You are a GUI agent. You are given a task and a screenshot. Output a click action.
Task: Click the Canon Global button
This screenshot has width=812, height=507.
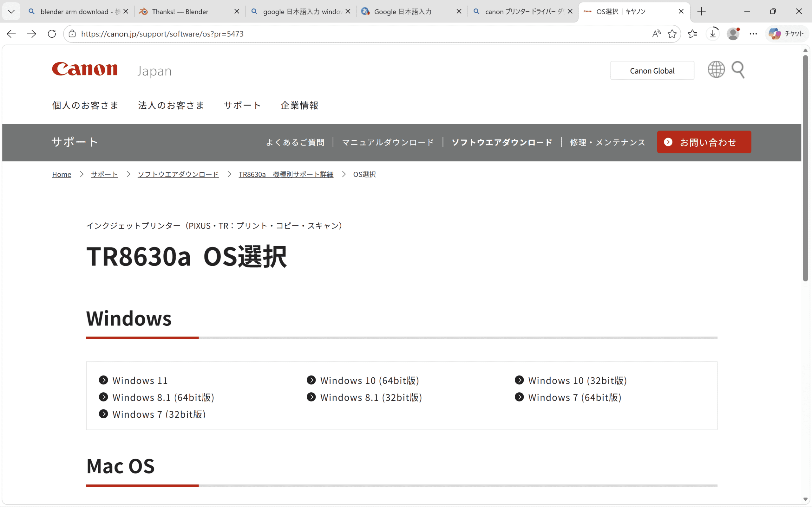point(652,70)
